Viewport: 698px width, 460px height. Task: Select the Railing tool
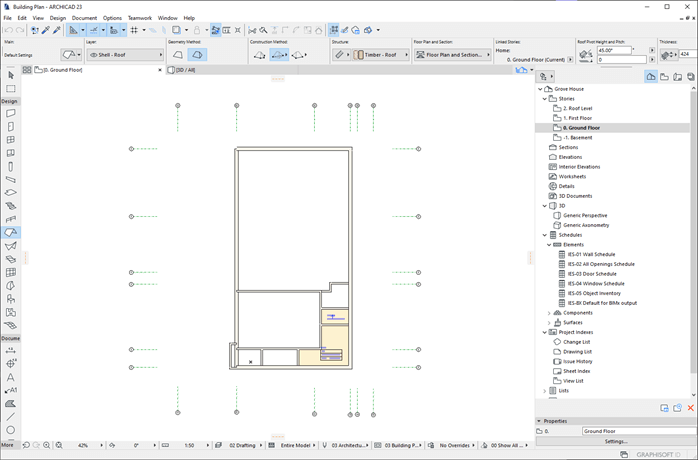click(11, 219)
